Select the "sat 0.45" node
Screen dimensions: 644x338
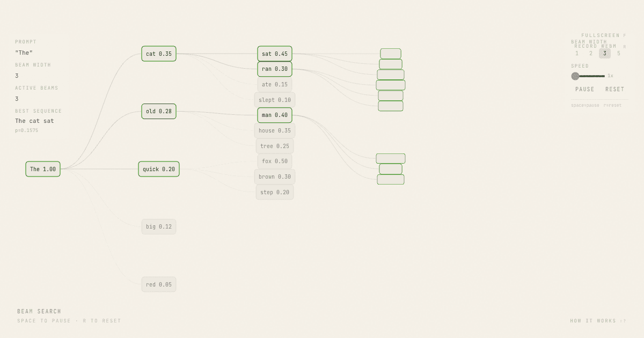(275, 54)
